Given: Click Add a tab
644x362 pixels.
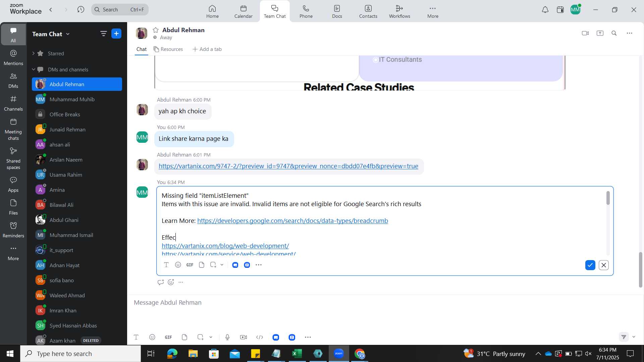Looking at the screenshot, I should pyautogui.click(x=207, y=49).
